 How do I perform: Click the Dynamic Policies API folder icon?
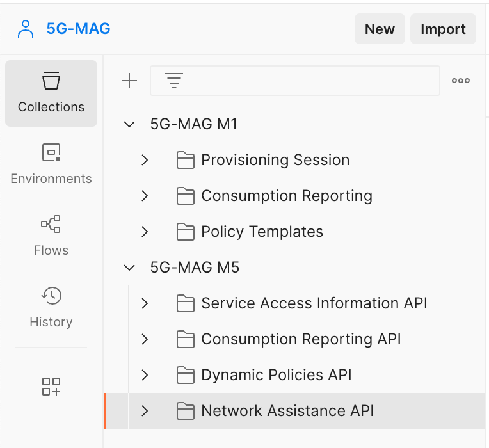[186, 375]
